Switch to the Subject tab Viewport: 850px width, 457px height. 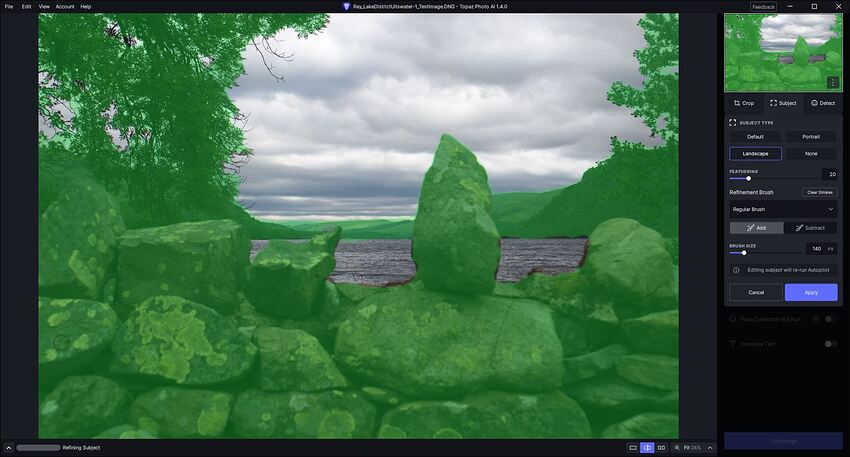tap(783, 103)
